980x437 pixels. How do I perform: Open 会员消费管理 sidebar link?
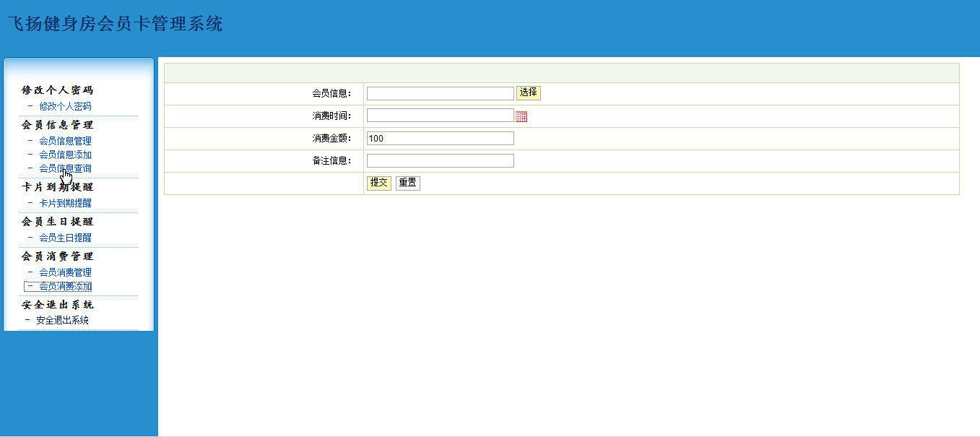click(x=65, y=272)
